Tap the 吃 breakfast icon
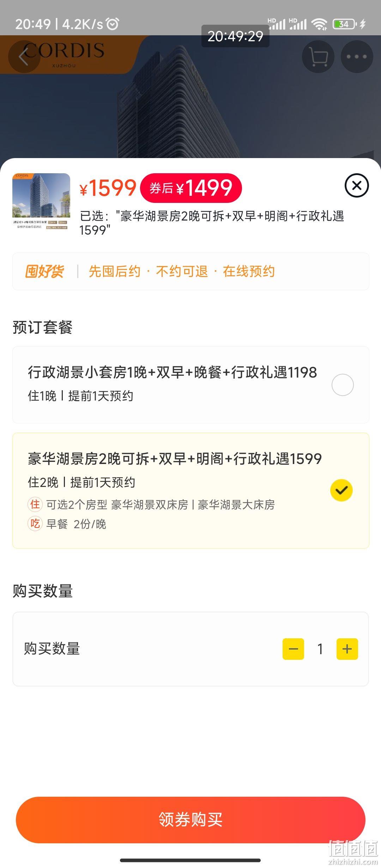381x868 pixels. (35, 524)
